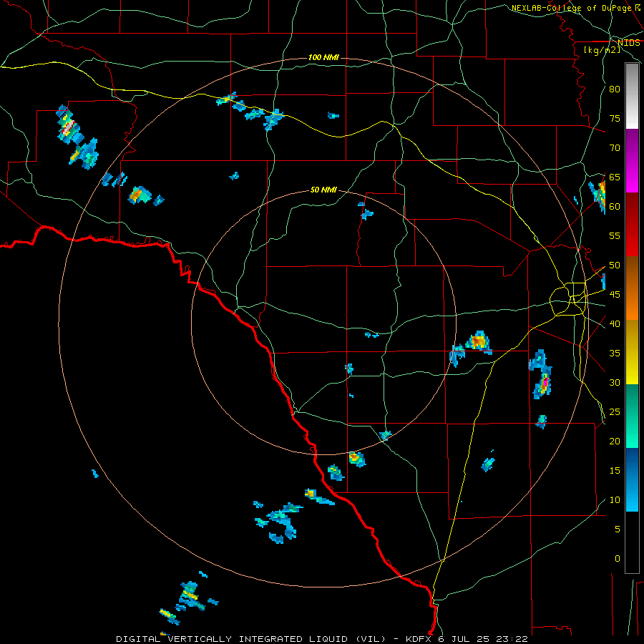This screenshot has height=644, width=644.
Task: Pick the green segment of the VIL scale
Action: tap(632, 416)
